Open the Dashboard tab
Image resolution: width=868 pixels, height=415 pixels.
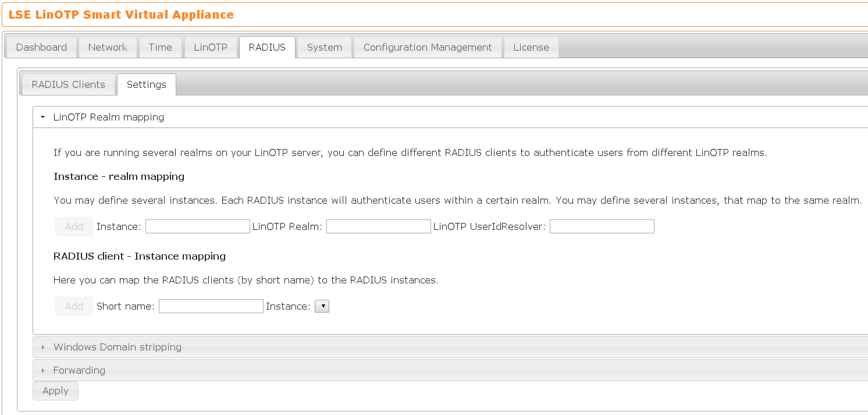tap(41, 47)
